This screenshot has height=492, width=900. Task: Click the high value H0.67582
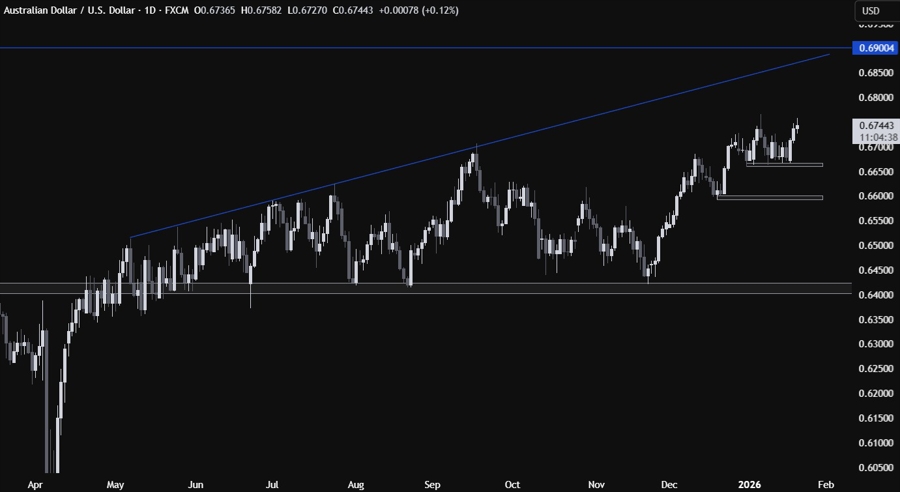[261, 10]
